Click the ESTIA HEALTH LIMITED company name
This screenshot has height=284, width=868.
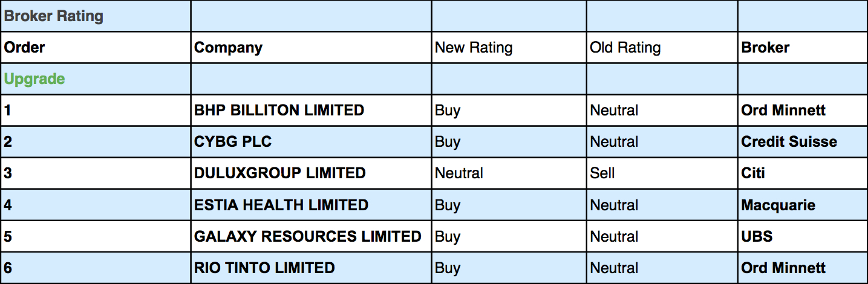click(x=281, y=205)
